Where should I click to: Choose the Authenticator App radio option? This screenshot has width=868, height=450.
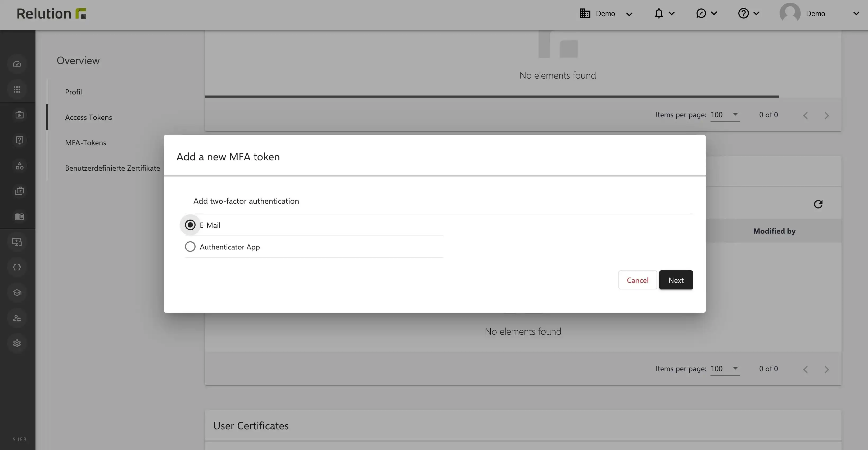(190, 247)
